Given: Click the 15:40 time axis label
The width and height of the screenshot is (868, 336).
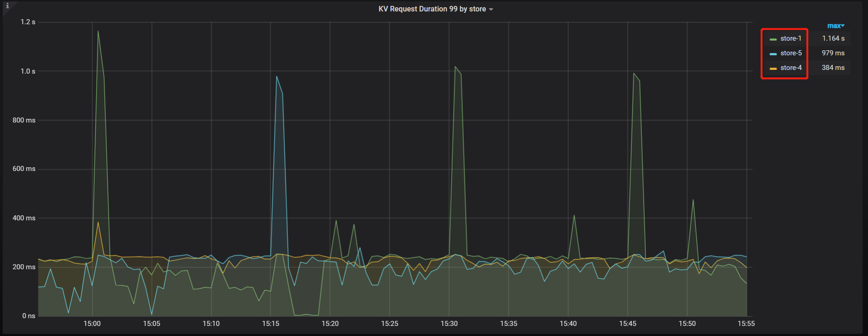Looking at the screenshot, I should 568,324.
